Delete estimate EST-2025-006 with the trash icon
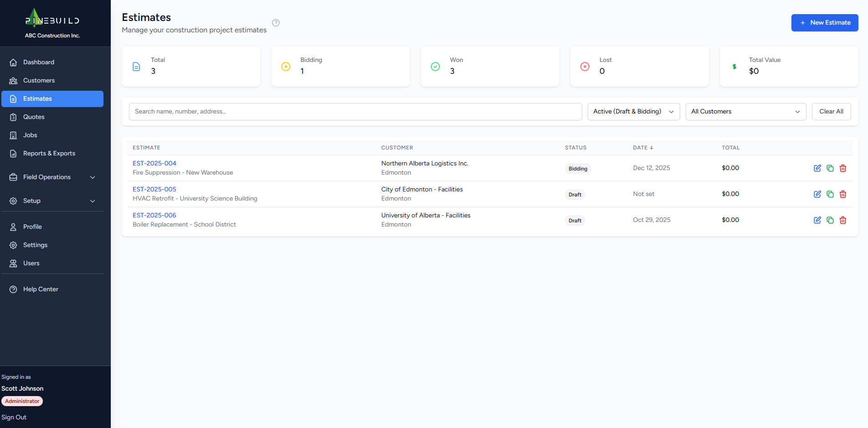 (x=842, y=220)
